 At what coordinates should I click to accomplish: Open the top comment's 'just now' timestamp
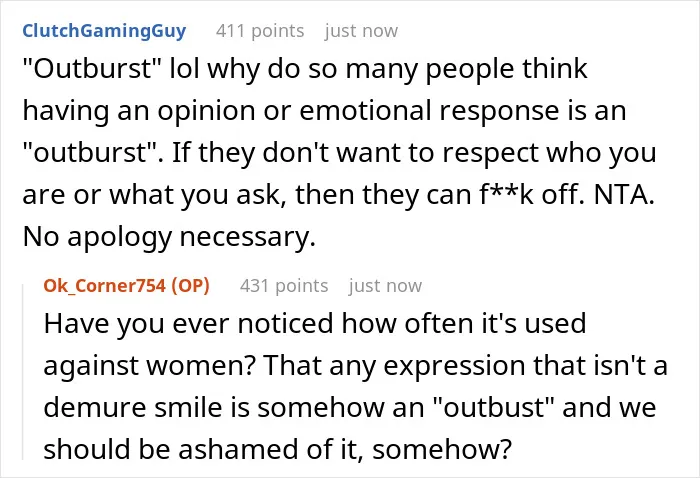point(361,31)
